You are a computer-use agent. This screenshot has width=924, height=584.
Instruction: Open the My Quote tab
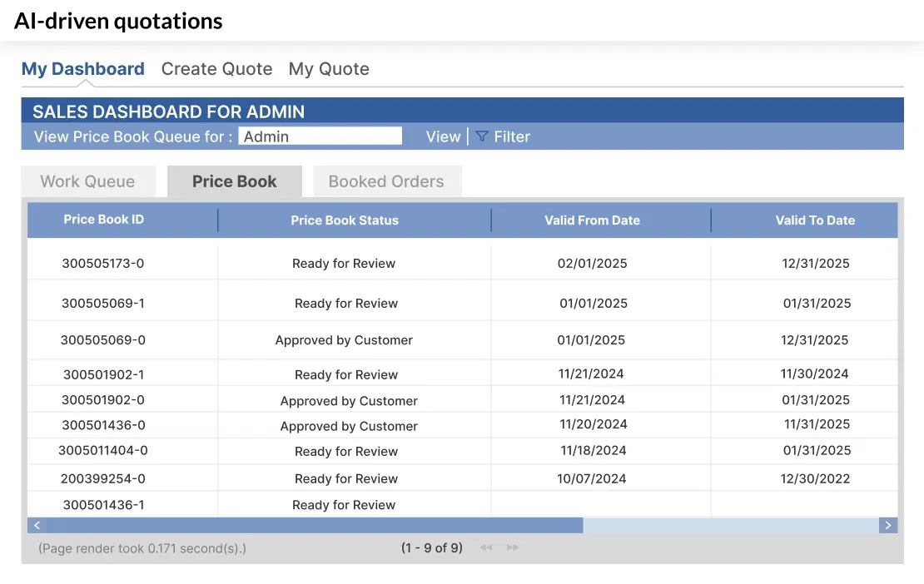tap(329, 69)
